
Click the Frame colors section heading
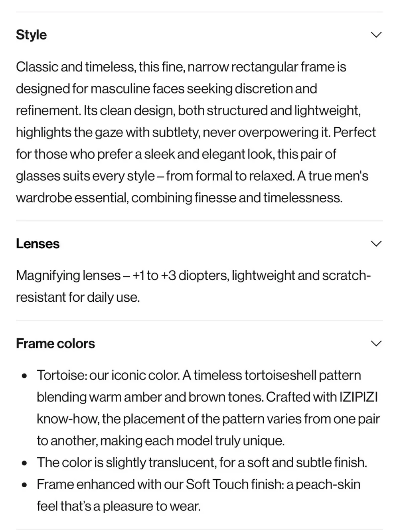[55, 343]
